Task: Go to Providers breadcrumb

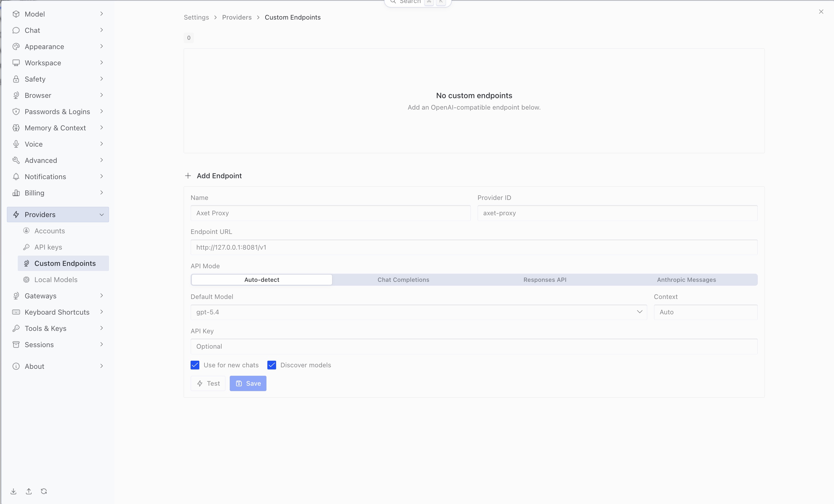Action: [x=237, y=17]
